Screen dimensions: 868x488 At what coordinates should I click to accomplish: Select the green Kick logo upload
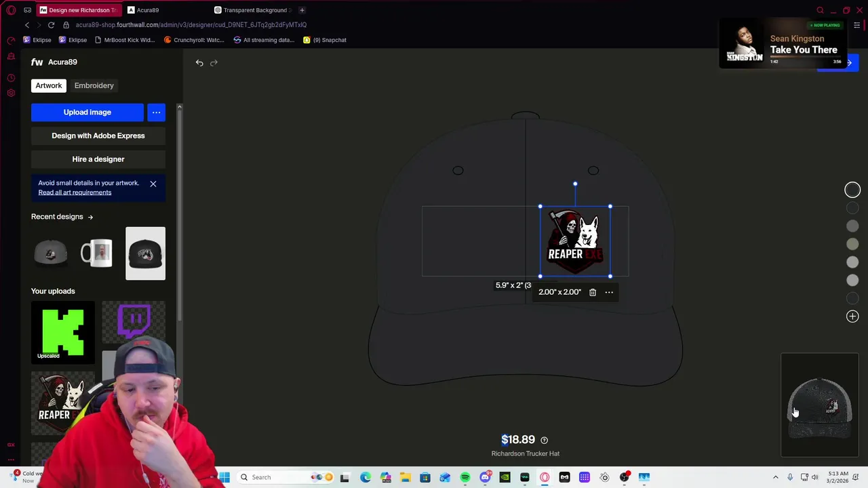pos(63,333)
